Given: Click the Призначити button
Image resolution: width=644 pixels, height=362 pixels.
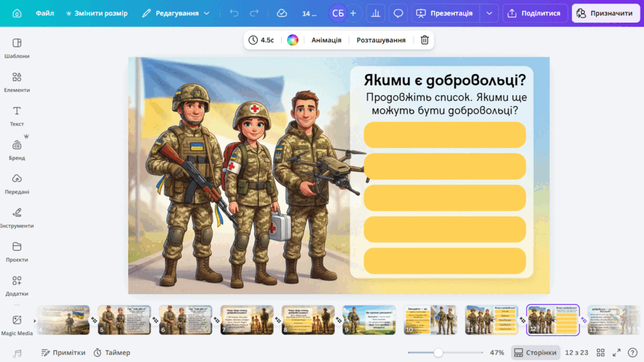Looking at the screenshot, I should pos(606,13).
